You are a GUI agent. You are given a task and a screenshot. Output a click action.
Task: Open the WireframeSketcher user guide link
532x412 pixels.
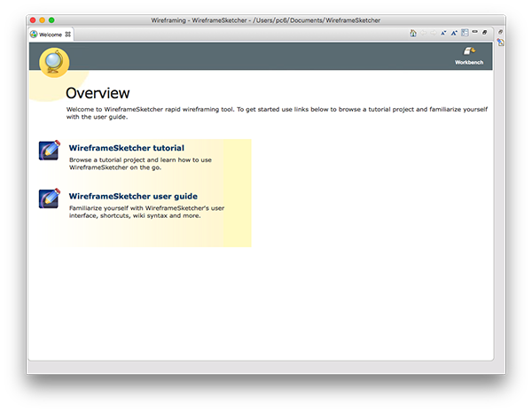[x=133, y=197]
